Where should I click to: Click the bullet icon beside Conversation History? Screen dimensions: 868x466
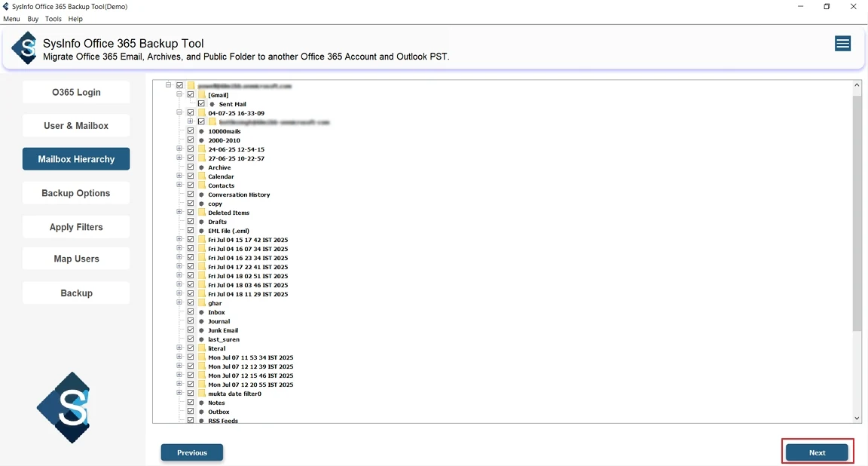tap(201, 195)
